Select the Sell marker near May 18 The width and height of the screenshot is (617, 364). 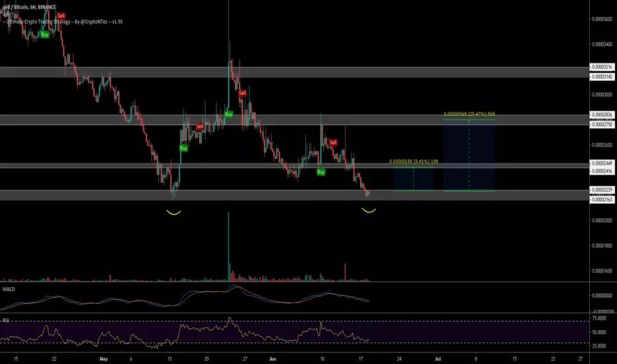200,126
